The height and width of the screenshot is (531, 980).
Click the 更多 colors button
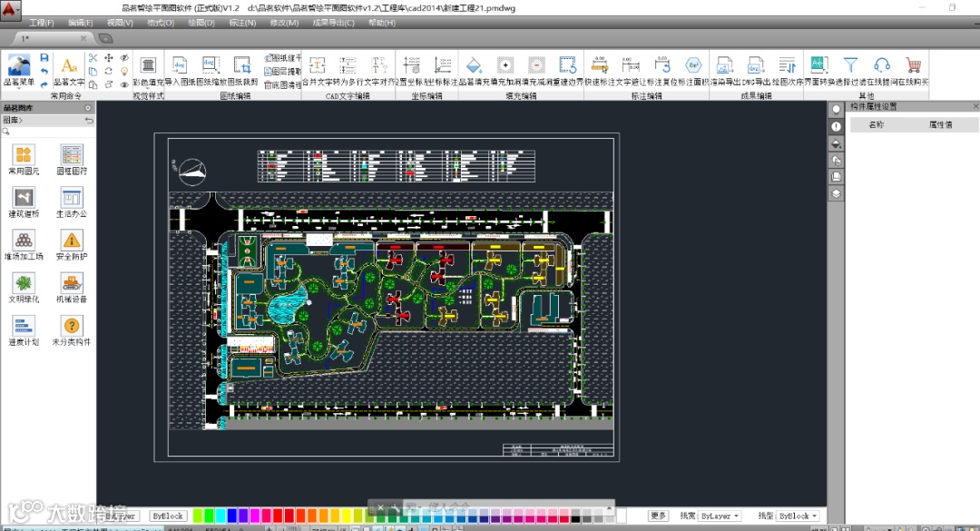[658, 516]
